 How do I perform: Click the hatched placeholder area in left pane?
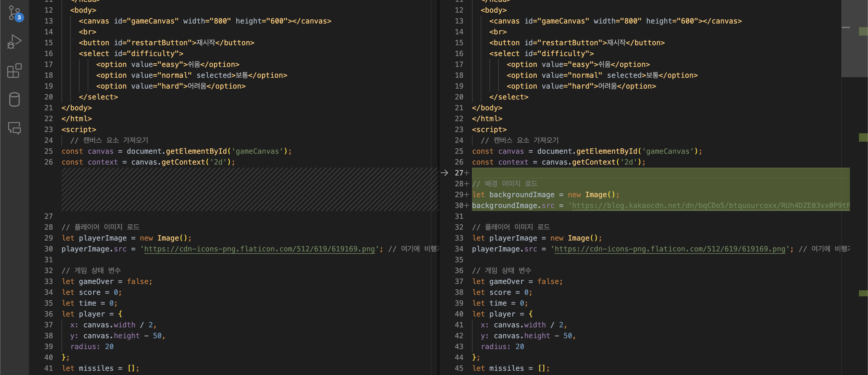click(x=249, y=189)
